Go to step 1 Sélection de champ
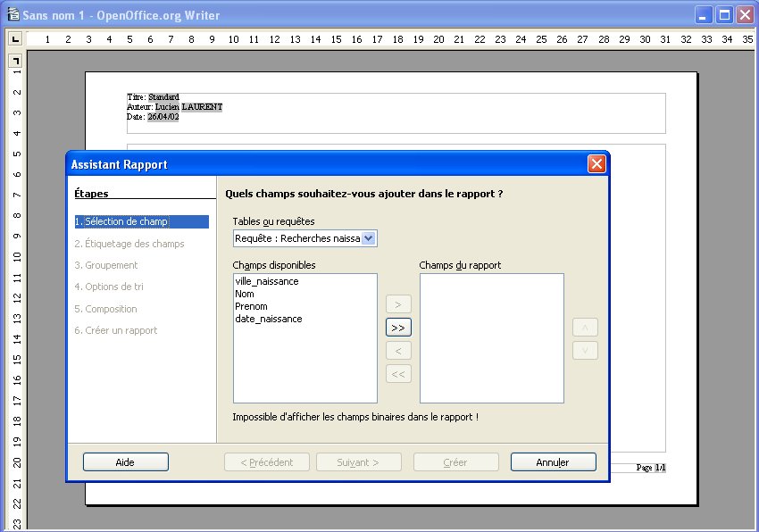Image resolution: width=759 pixels, height=532 pixels. pos(142,221)
